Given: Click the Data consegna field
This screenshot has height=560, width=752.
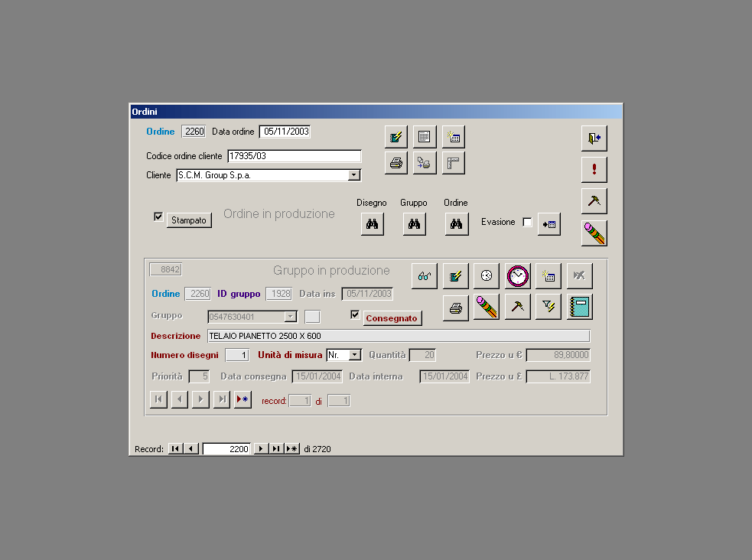Looking at the screenshot, I should coord(317,376).
